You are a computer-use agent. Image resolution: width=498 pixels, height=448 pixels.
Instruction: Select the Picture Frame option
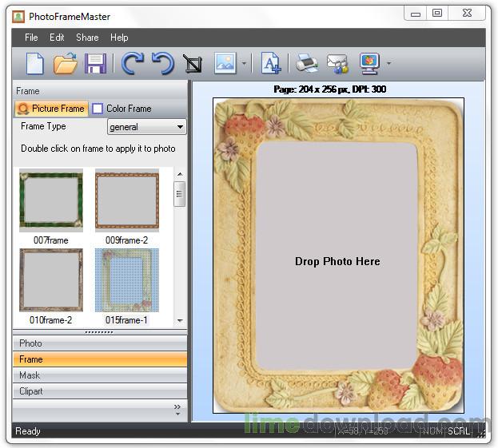coord(51,109)
